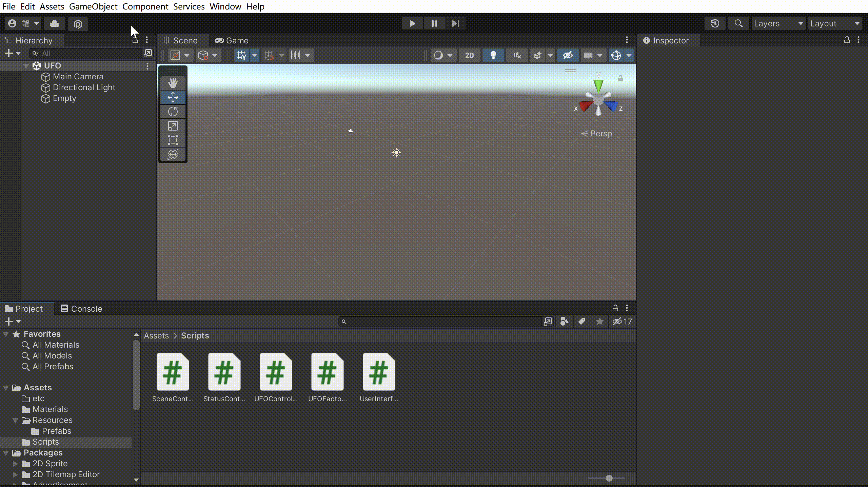This screenshot has height=487, width=868.
Task: Open the cloud services icon
Action: [55, 23]
